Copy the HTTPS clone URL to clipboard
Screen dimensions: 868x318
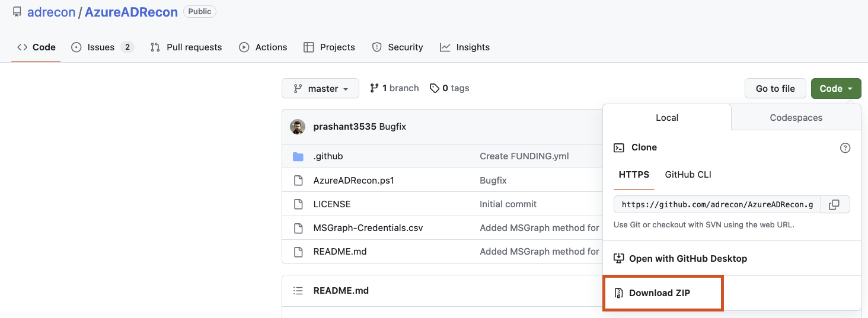click(834, 205)
